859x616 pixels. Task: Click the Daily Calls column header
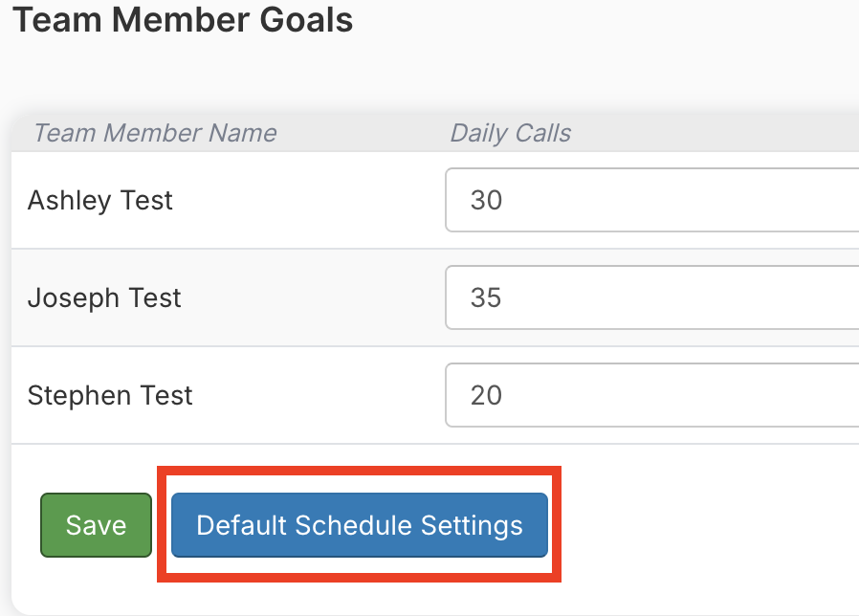pos(511,133)
